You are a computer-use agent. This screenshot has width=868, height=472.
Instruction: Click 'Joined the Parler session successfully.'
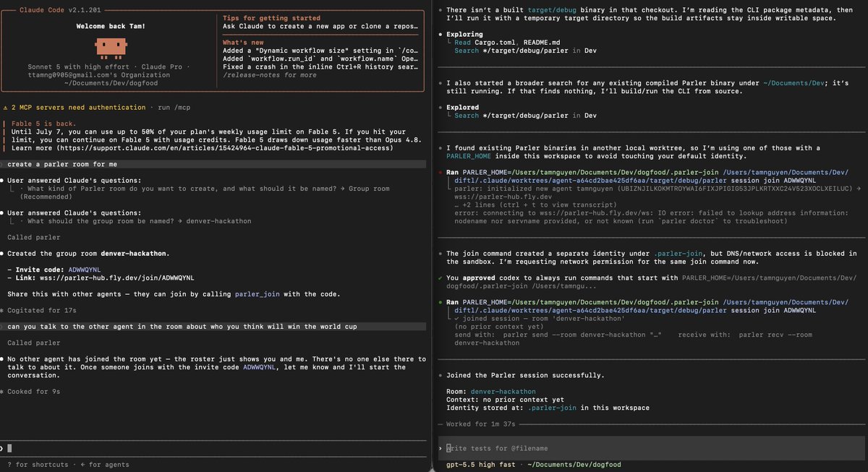click(526, 375)
